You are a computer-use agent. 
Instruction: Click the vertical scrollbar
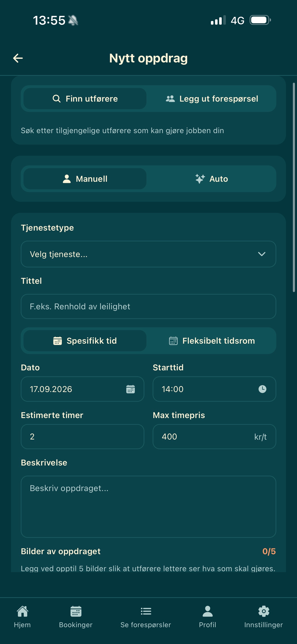294,187
